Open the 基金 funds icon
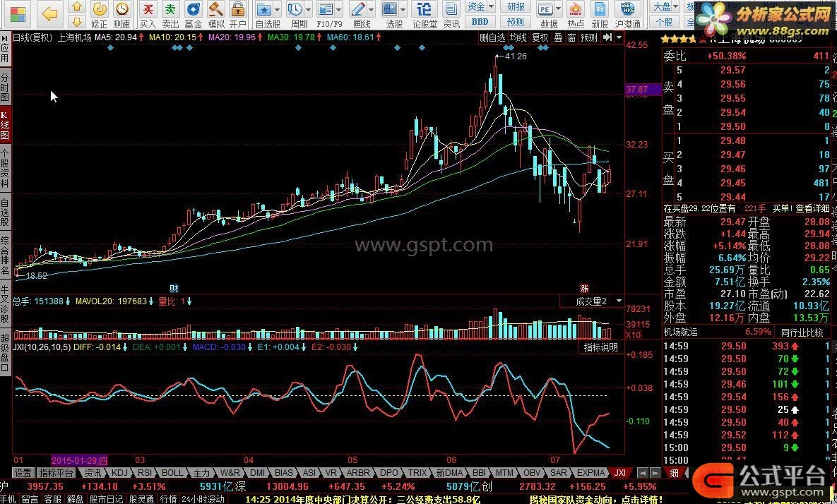This screenshot has height=504, width=837. click(x=194, y=14)
